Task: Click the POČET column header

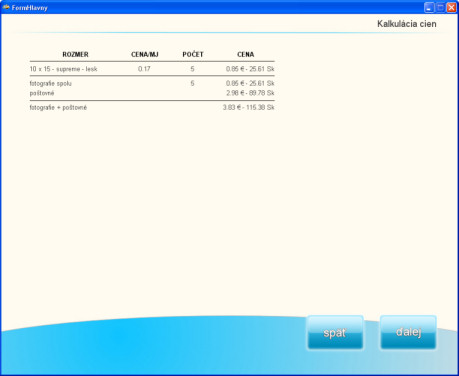Action: (x=193, y=54)
